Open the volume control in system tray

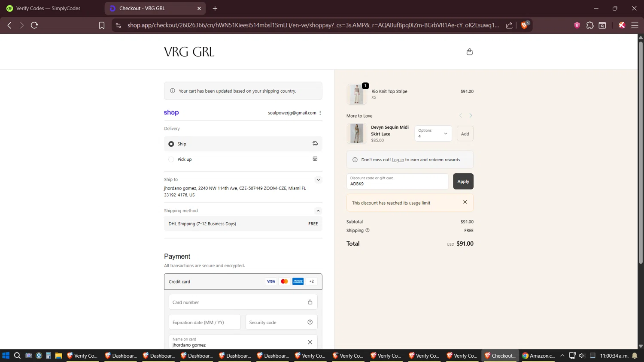coord(582,356)
